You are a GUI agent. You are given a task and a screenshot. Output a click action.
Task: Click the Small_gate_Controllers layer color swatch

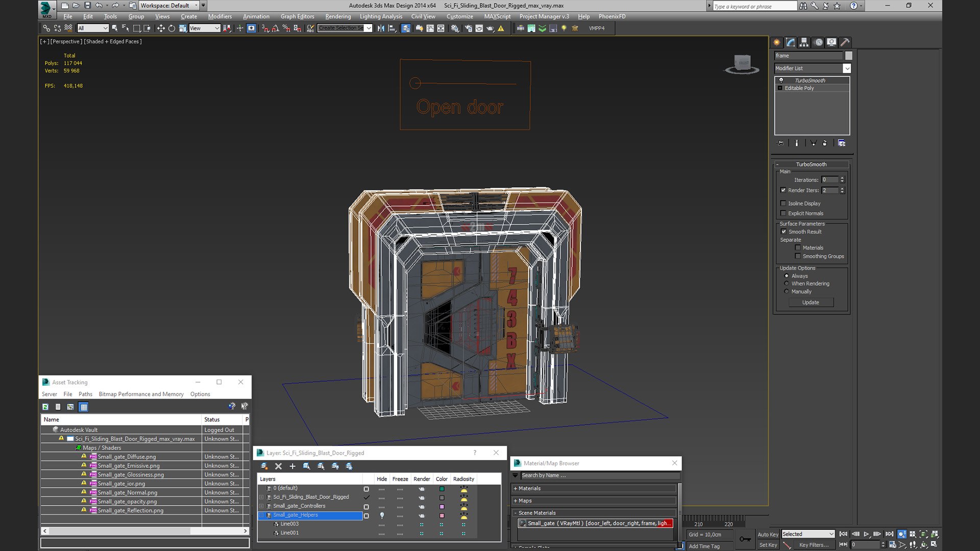pos(442,507)
